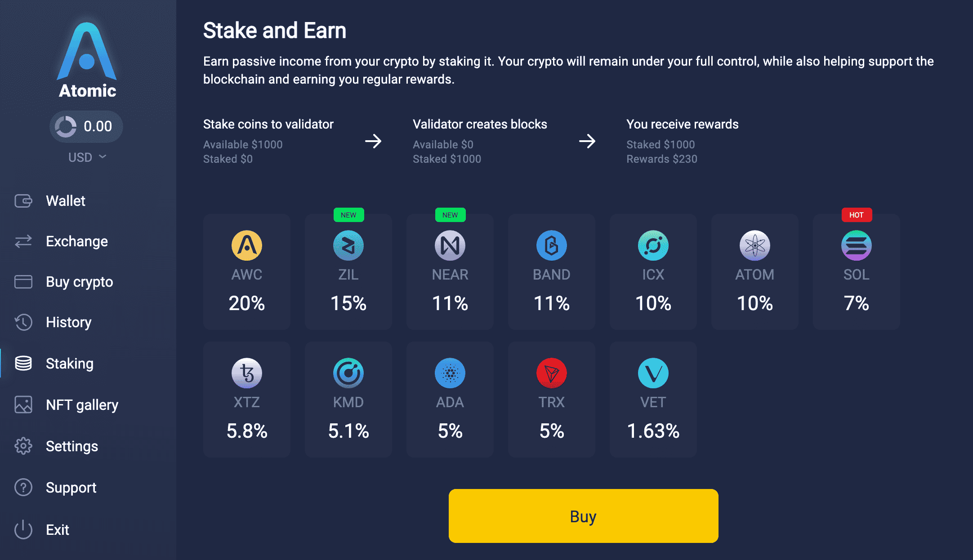Select the Solana SOL coin icon
Screen dimensions: 973x560
point(857,245)
